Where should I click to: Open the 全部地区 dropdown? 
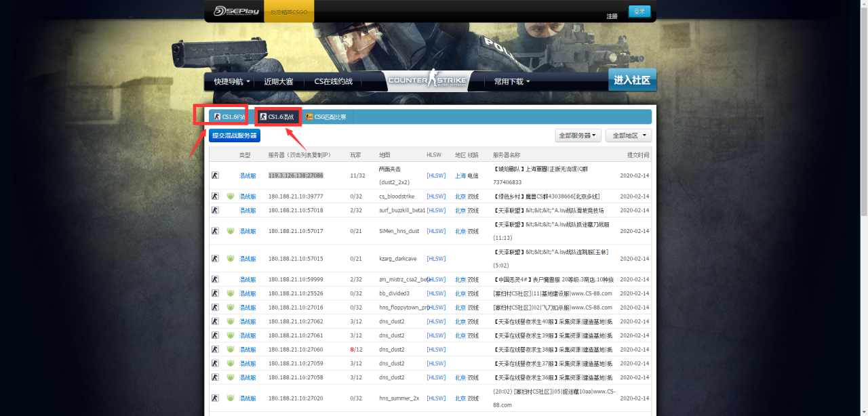pos(629,136)
